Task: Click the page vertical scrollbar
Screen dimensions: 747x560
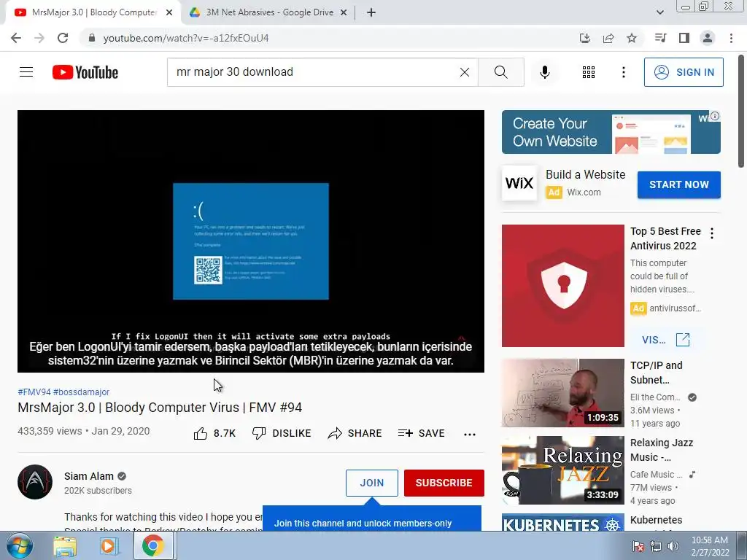Action: tap(741, 112)
